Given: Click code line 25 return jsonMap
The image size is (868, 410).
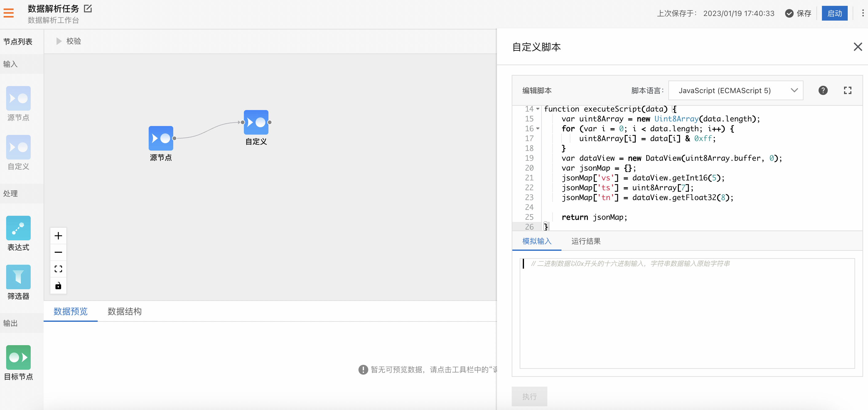Looking at the screenshot, I should 594,217.
